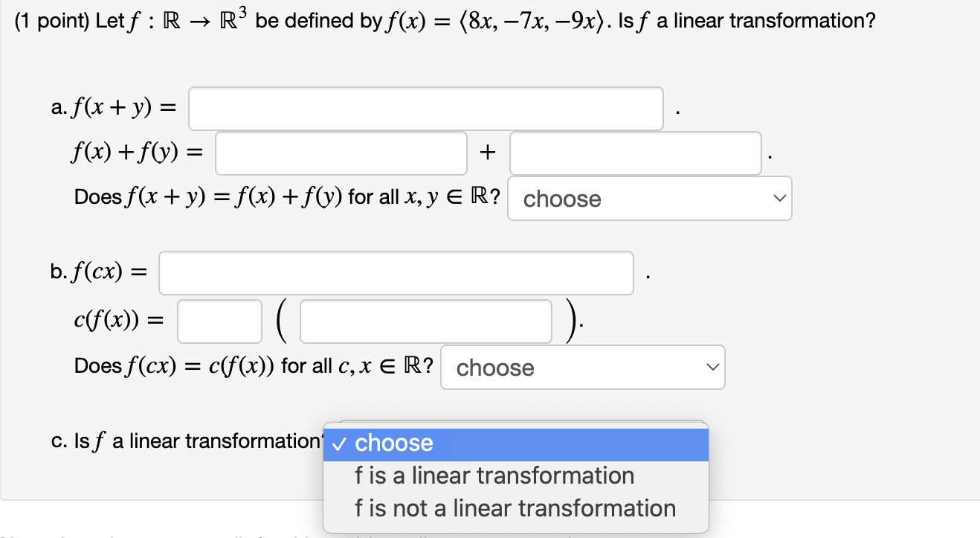Click the answer box inside the parentheses

(x=425, y=320)
